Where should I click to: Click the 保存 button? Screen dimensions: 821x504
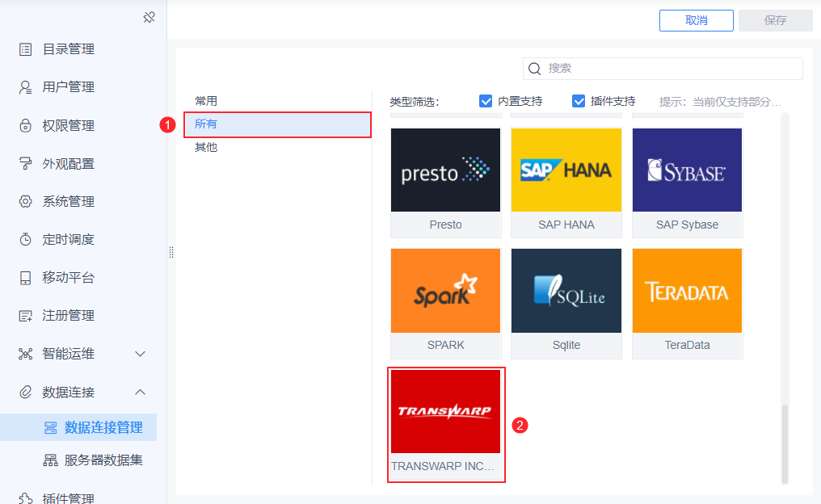point(775,20)
